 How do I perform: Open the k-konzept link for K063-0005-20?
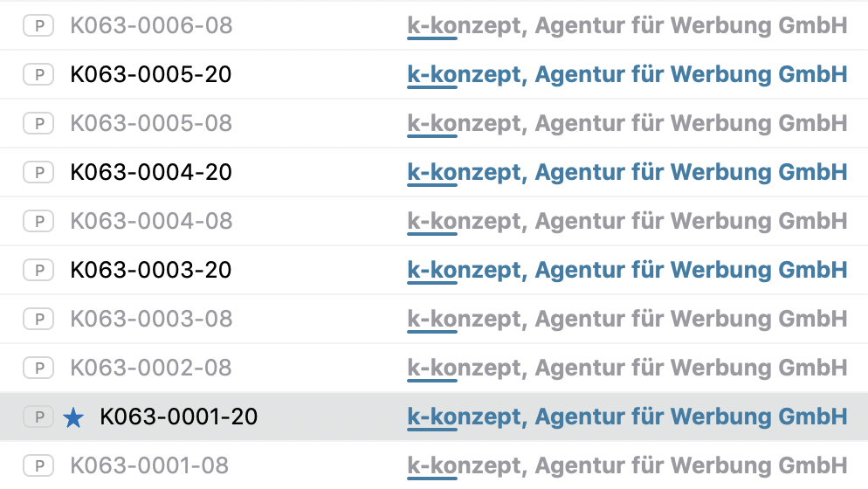626,75
